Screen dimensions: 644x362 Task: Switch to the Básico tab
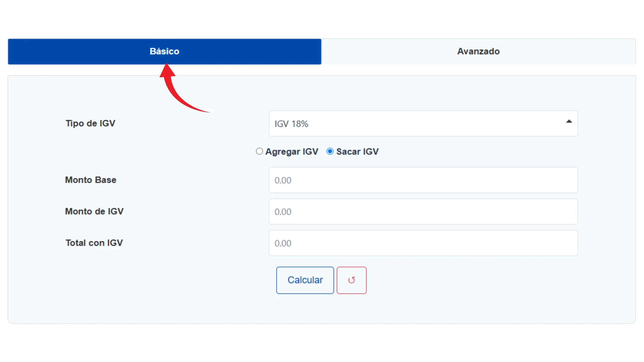tap(165, 52)
